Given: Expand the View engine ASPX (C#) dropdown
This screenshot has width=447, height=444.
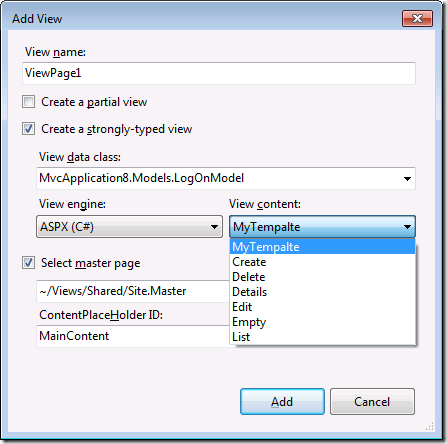Looking at the screenshot, I should (x=129, y=227).
